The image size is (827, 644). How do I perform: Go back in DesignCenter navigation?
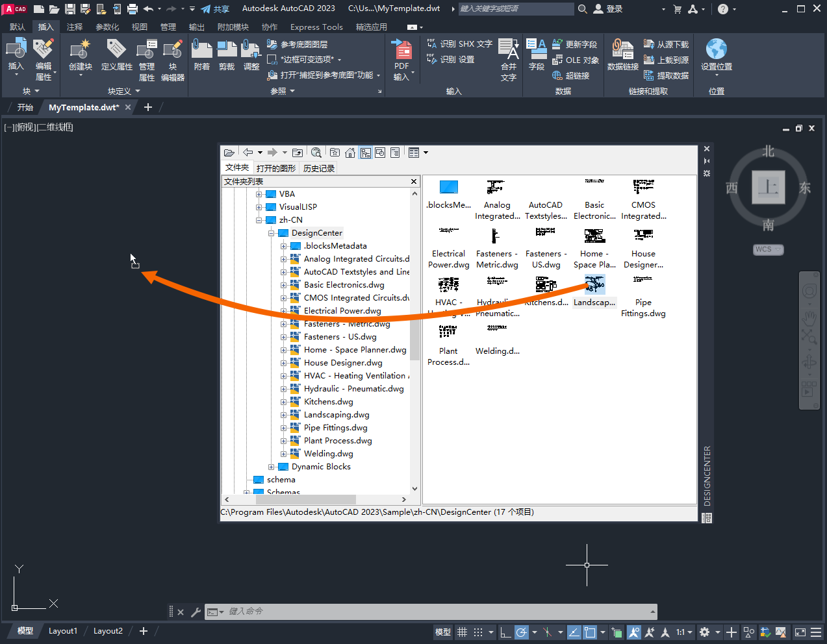248,153
